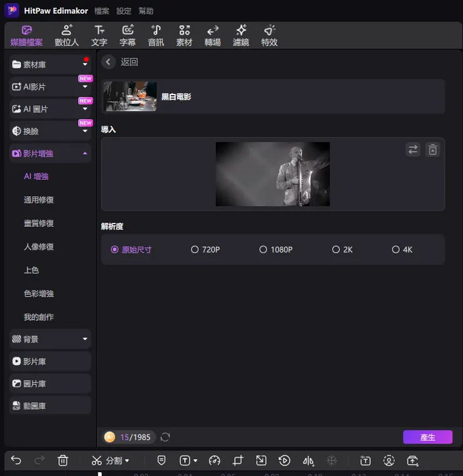Click the text box plus icon
The height and width of the screenshot is (476, 463).
365,460
